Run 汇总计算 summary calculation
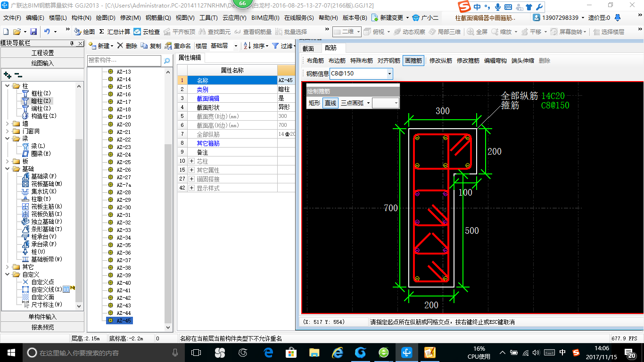644x362 pixels. pos(115,32)
